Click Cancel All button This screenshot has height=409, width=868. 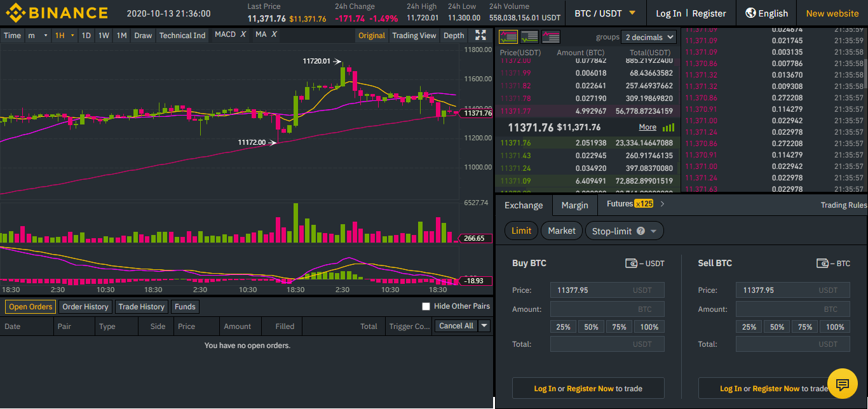click(x=456, y=326)
